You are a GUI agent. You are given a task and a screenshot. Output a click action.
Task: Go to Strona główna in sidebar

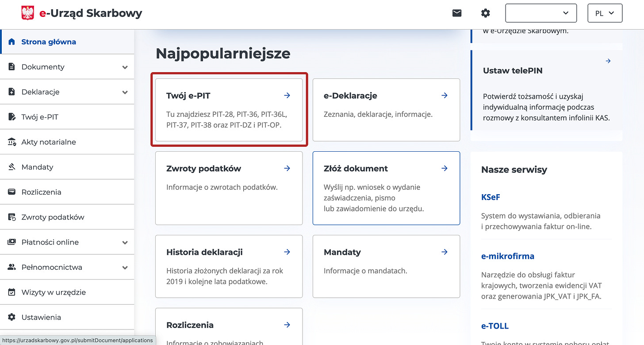coord(67,42)
